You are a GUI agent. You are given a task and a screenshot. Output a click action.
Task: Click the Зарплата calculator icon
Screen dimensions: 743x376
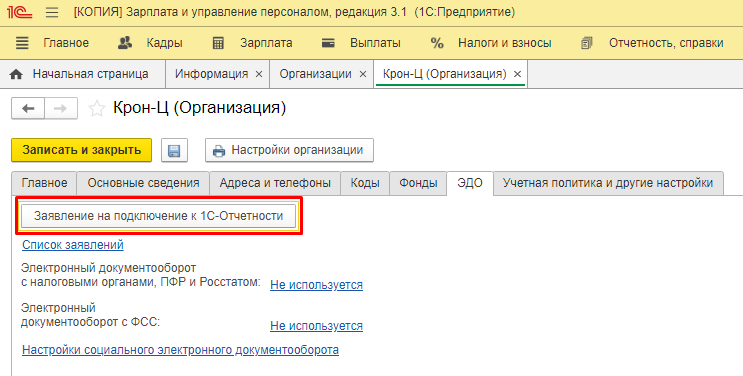tap(218, 44)
